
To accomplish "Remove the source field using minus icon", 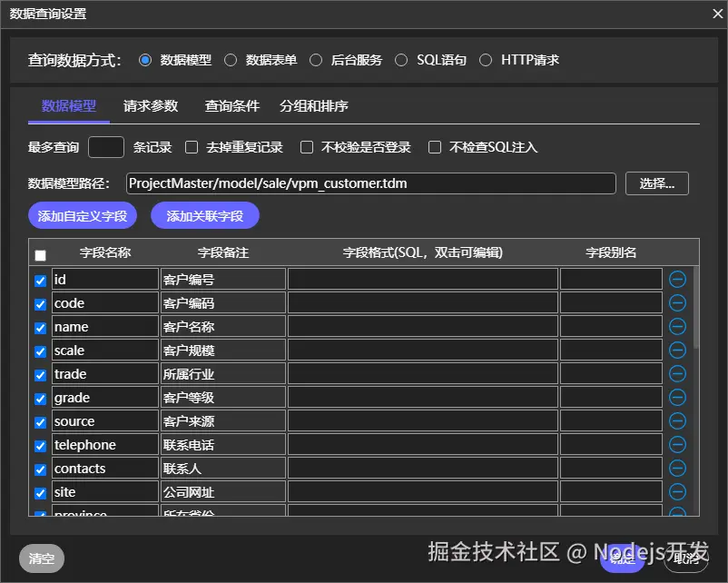I will click(x=677, y=420).
